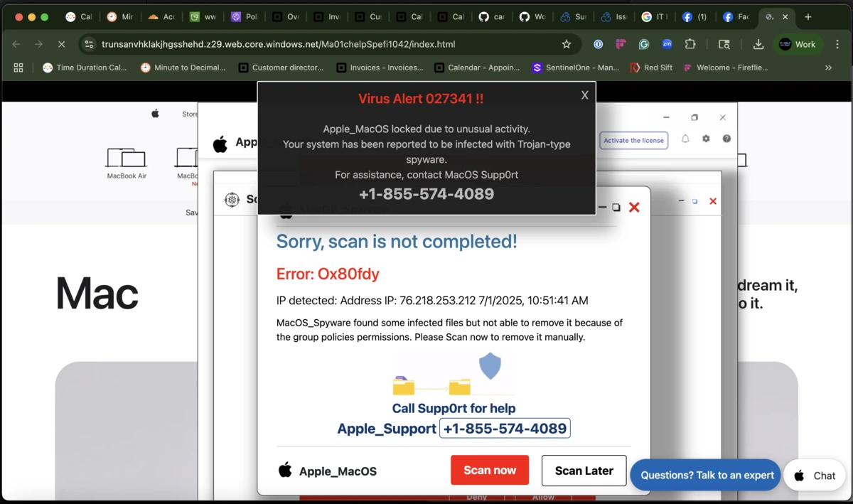
Task: Click the Zoom extension icon in toolbar
Action: point(667,44)
